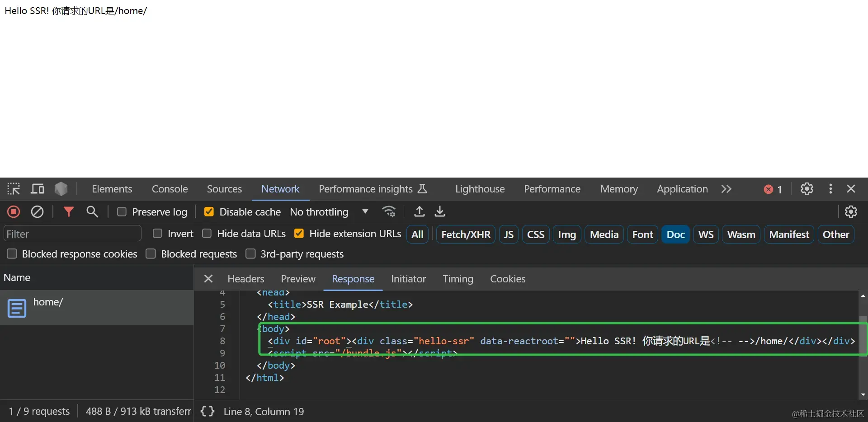Clear the network log

click(37, 212)
